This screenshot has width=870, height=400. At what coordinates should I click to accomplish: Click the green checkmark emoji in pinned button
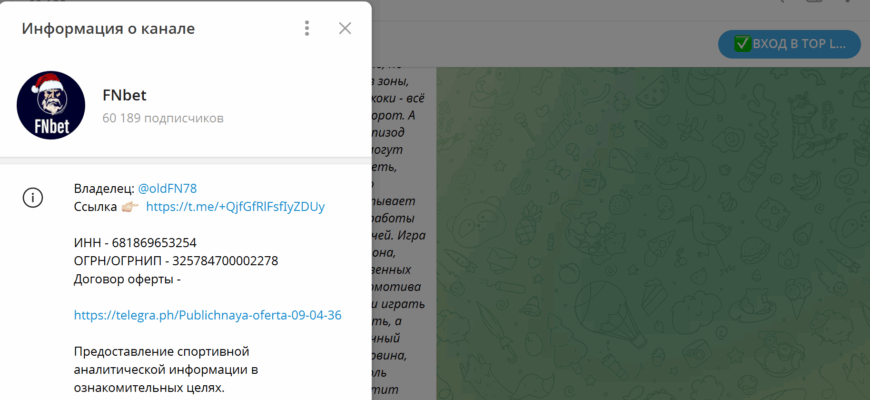coord(742,43)
